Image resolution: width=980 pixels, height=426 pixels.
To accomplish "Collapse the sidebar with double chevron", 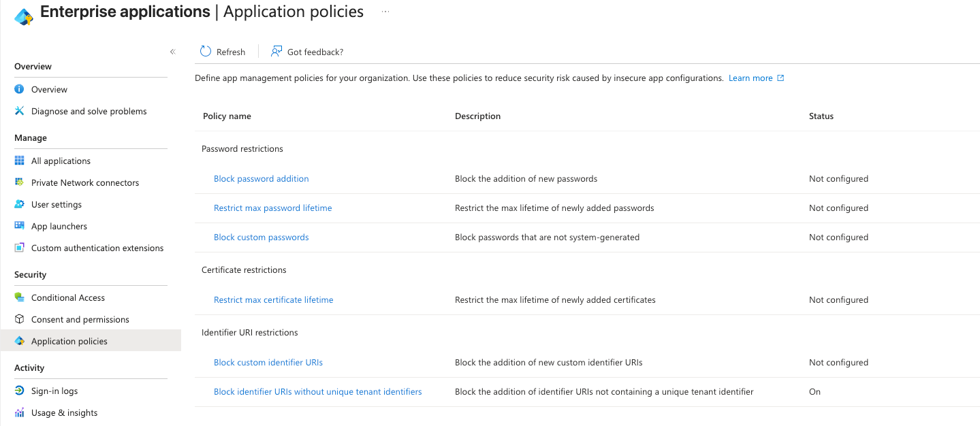I will [172, 52].
